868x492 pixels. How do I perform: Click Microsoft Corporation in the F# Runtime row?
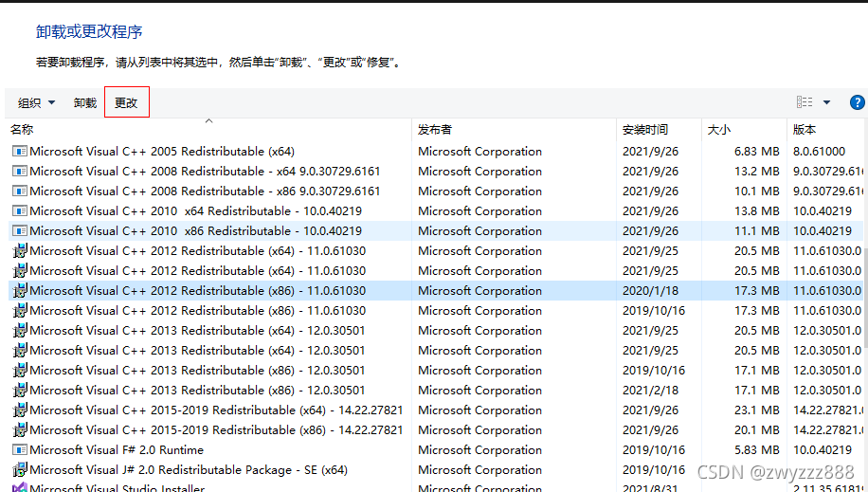479,450
